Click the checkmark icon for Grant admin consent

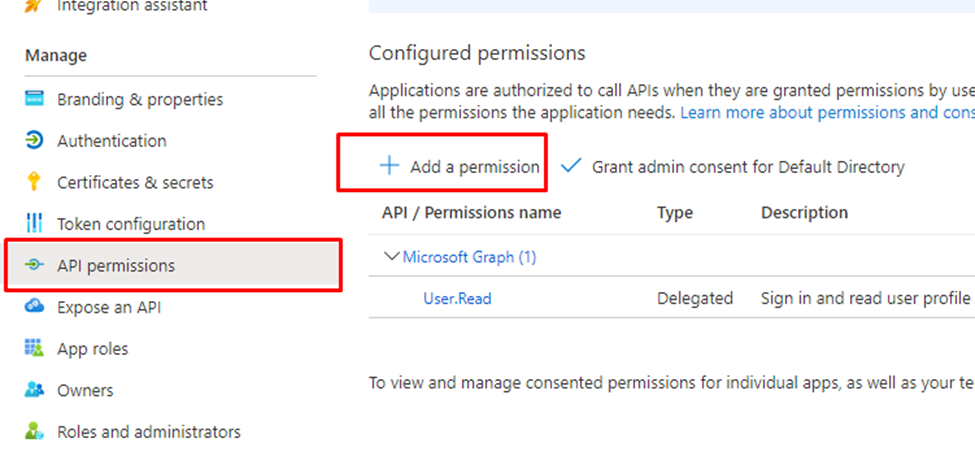[571, 166]
